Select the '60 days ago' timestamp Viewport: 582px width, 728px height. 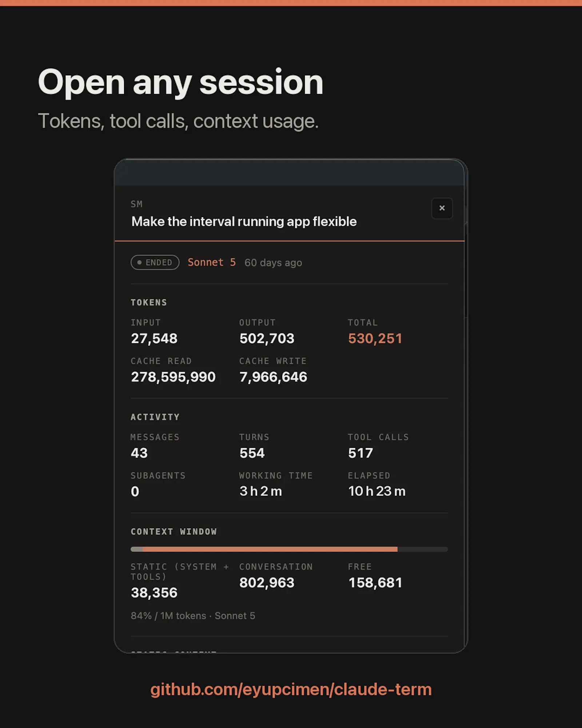point(273,262)
